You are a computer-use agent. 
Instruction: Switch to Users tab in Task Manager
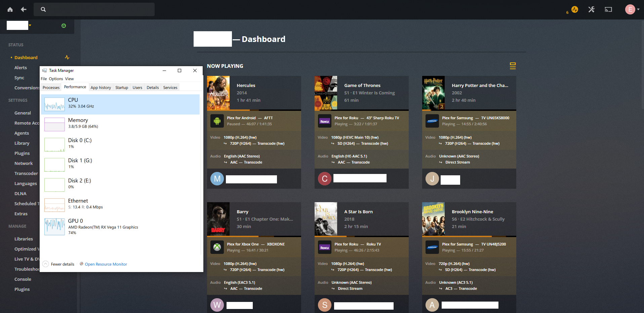click(137, 88)
